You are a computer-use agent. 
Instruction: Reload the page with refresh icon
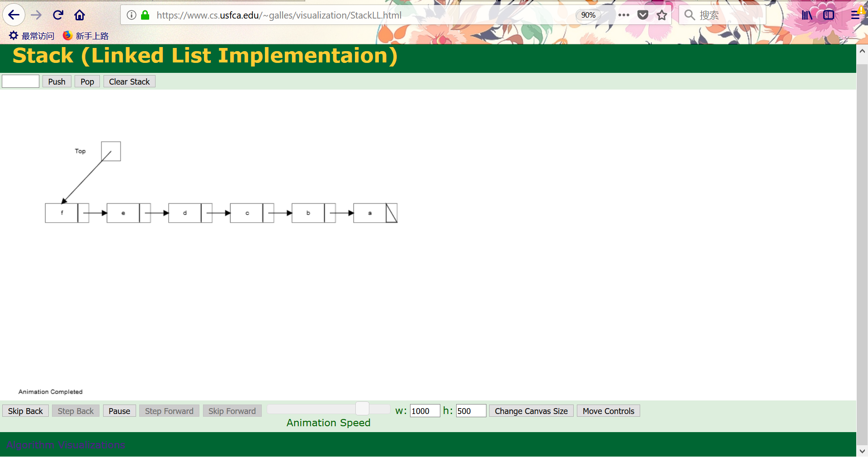pos(58,15)
